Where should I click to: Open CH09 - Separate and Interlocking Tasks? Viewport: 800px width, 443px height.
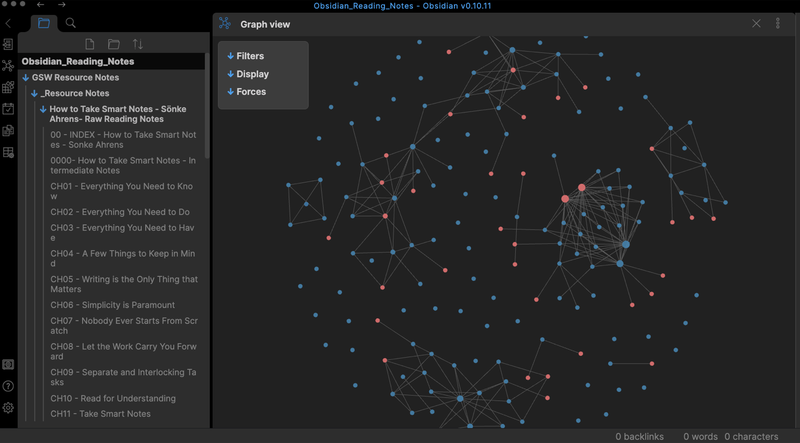123,377
